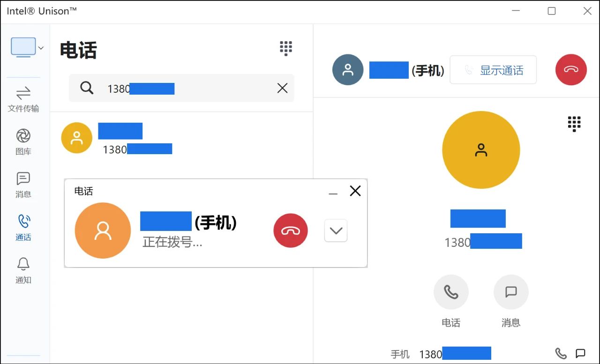Click into the phone number search field
600x364 pixels.
tap(181, 88)
